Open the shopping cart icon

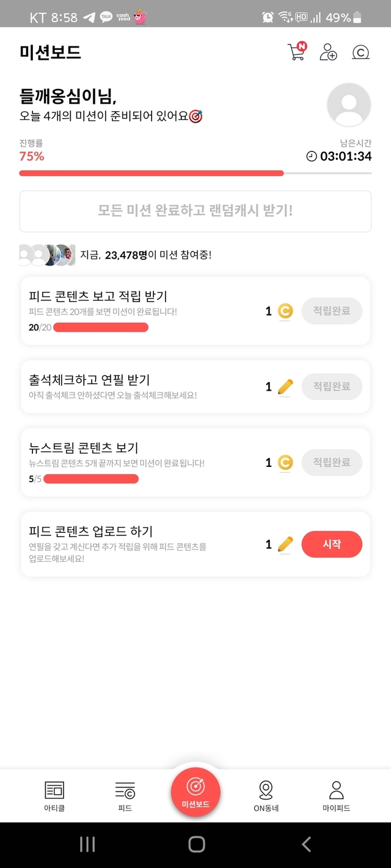(x=296, y=52)
